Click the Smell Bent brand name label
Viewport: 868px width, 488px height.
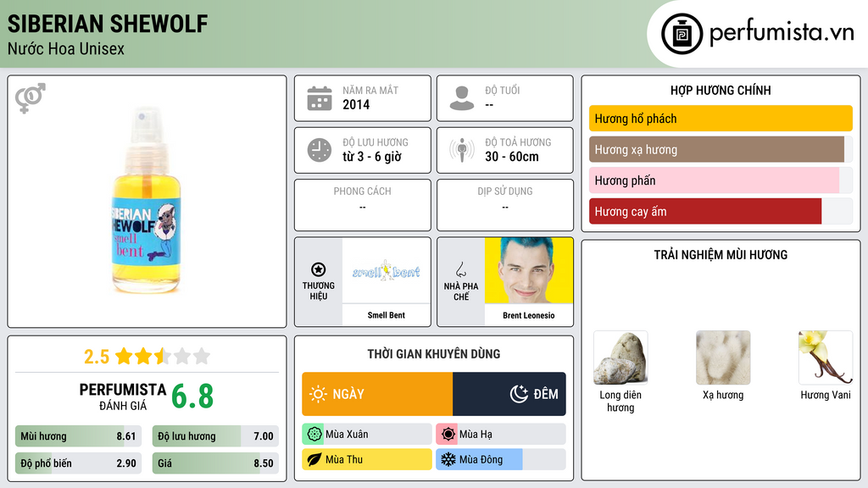(x=387, y=315)
